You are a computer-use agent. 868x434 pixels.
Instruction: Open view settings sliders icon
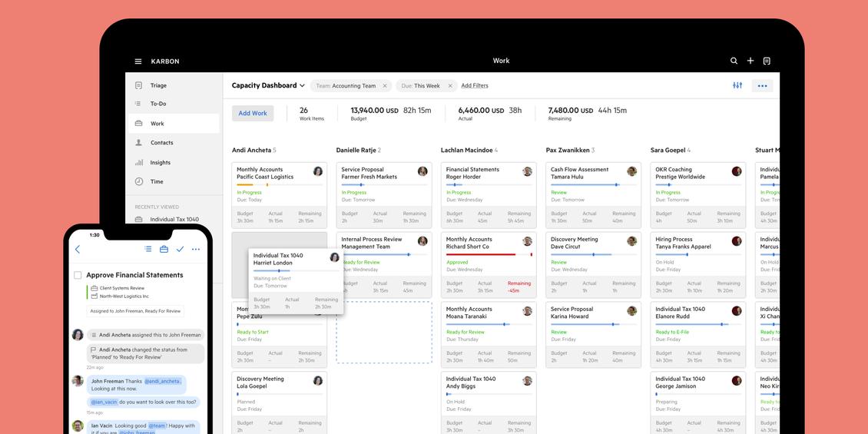pyautogui.click(x=737, y=85)
